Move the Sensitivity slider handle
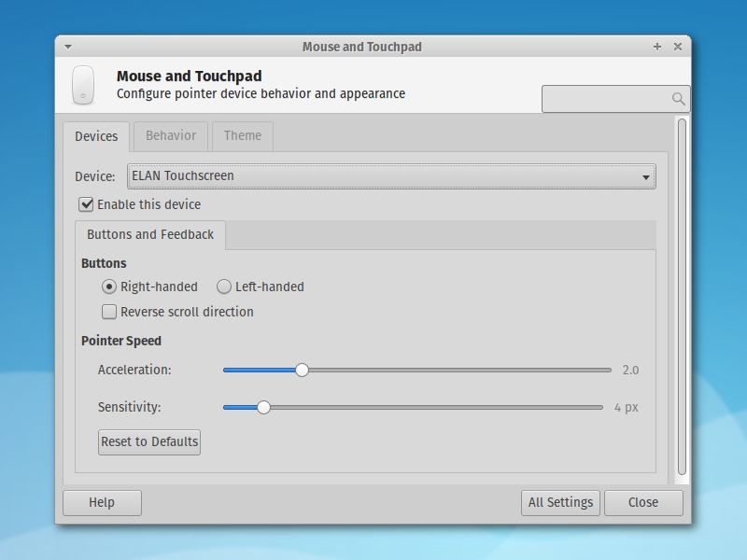747x560 pixels. point(263,407)
